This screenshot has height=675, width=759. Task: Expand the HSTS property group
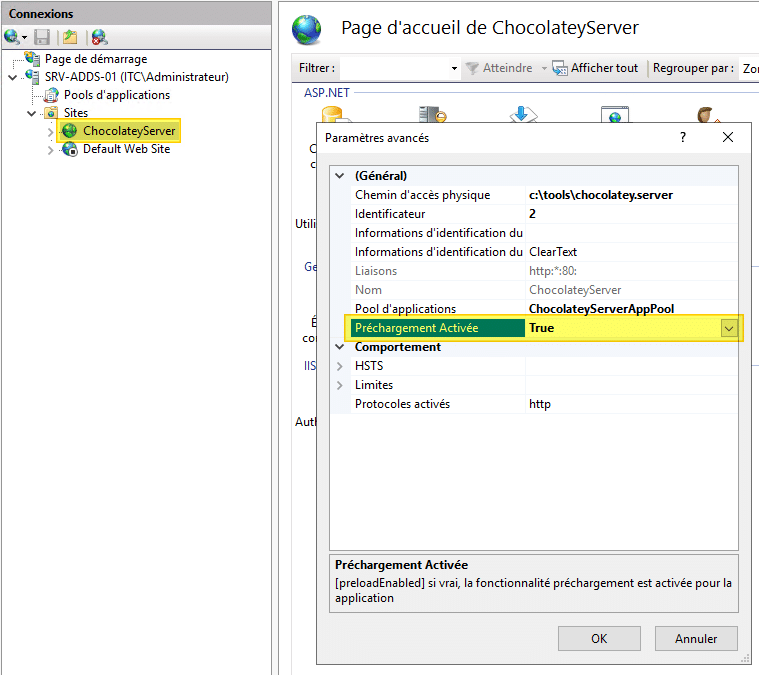pyautogui.click(x=340, y=366)
